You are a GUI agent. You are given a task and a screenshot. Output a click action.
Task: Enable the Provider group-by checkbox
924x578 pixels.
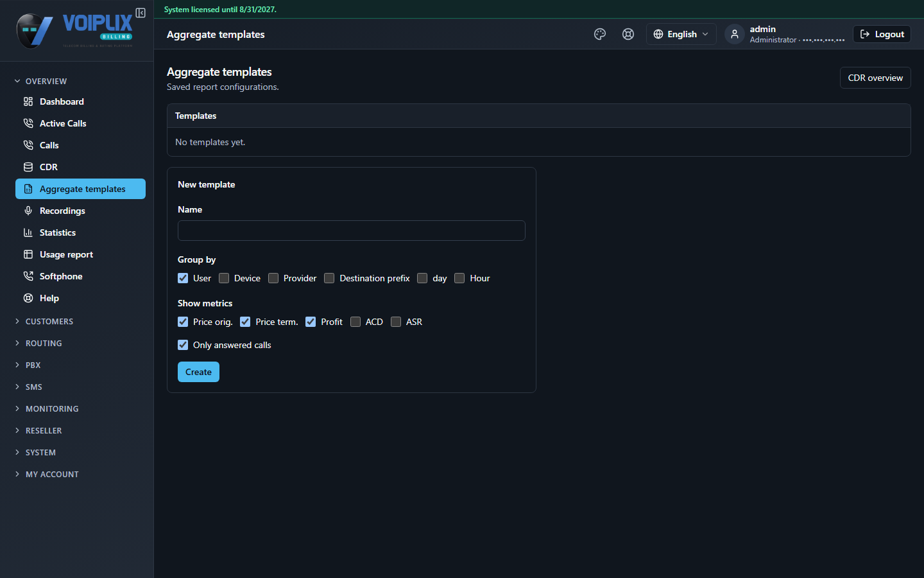(x=273, y=278)
